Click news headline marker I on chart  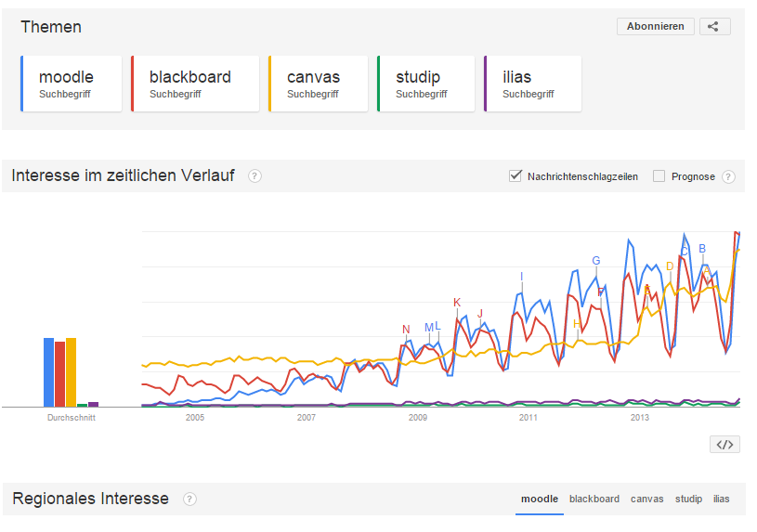[522, 277]
